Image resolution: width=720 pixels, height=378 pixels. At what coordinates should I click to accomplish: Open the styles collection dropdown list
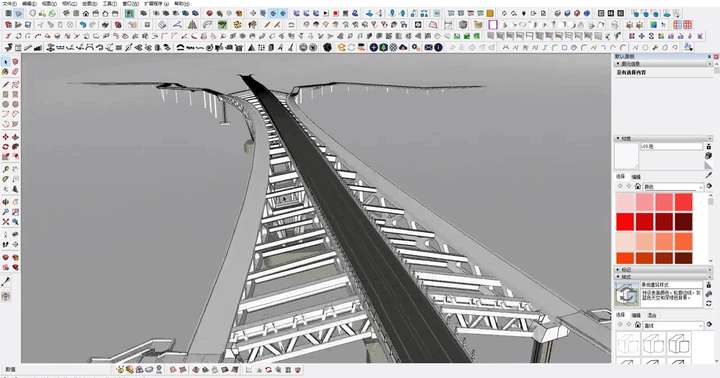[673, 325]
